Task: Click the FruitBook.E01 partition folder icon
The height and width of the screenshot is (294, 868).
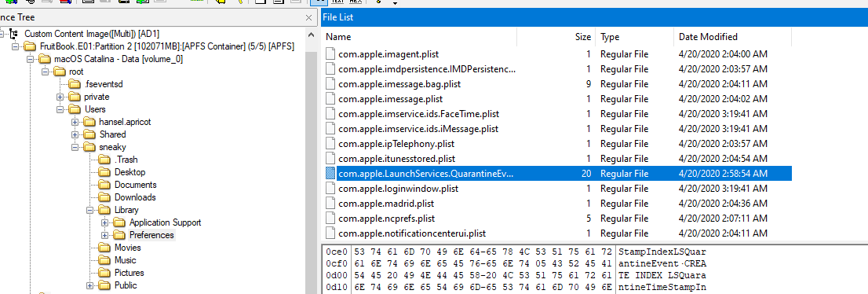Action: click(29, 46)
